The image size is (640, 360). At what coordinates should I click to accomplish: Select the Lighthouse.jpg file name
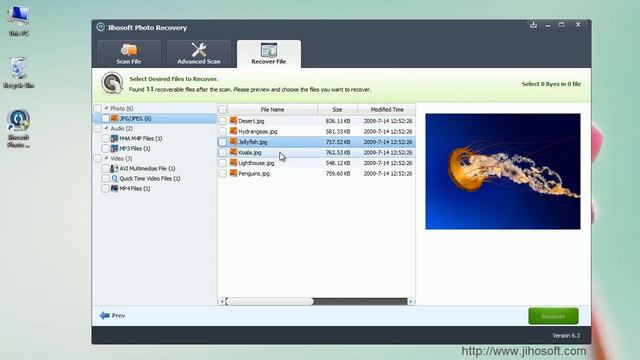(256, 163)
